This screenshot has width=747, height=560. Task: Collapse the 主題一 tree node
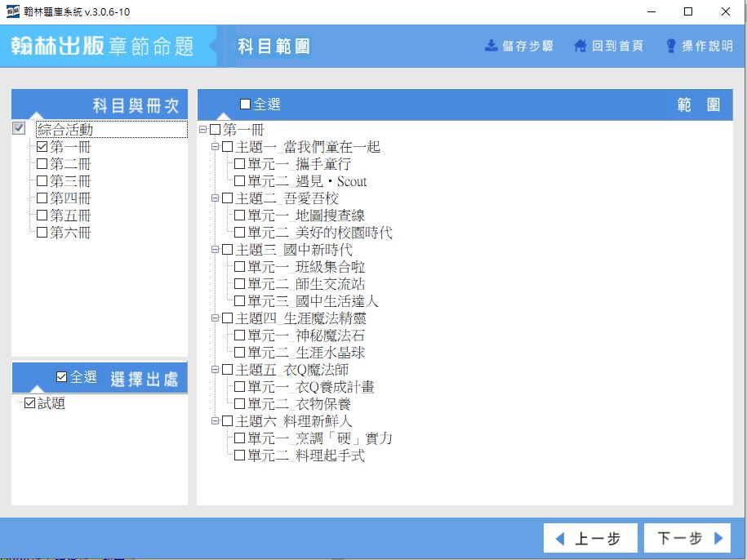coord(215,147)
